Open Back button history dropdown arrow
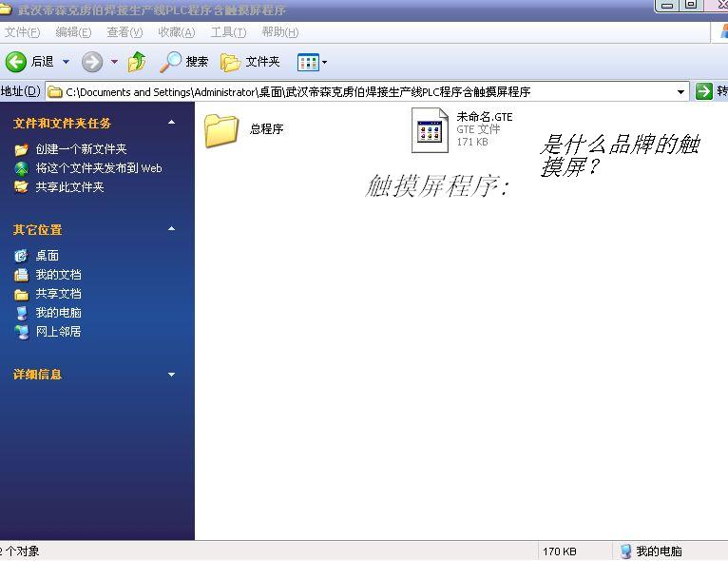 pyautogui.click(x=67, y=62)
